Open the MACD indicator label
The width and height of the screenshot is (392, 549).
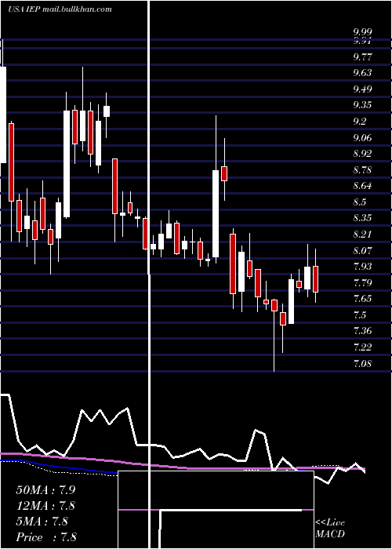[x=330, y=534]
